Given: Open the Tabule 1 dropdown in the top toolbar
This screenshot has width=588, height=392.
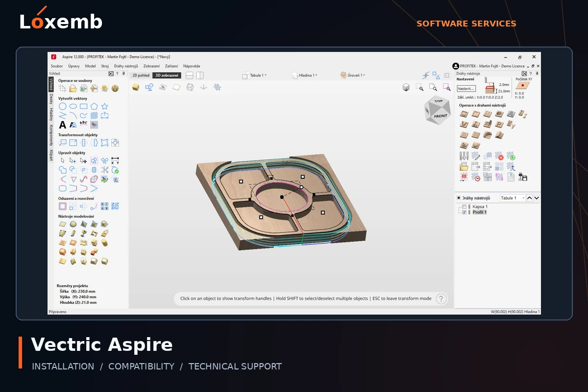Looking at the screenshot, I should coord(255,75).
